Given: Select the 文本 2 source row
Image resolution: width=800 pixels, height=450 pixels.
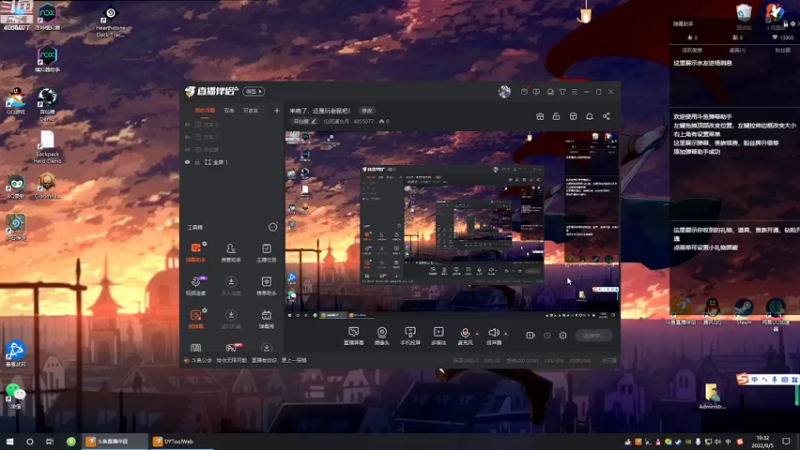Looking at the screenshot, I should point(231,124).
